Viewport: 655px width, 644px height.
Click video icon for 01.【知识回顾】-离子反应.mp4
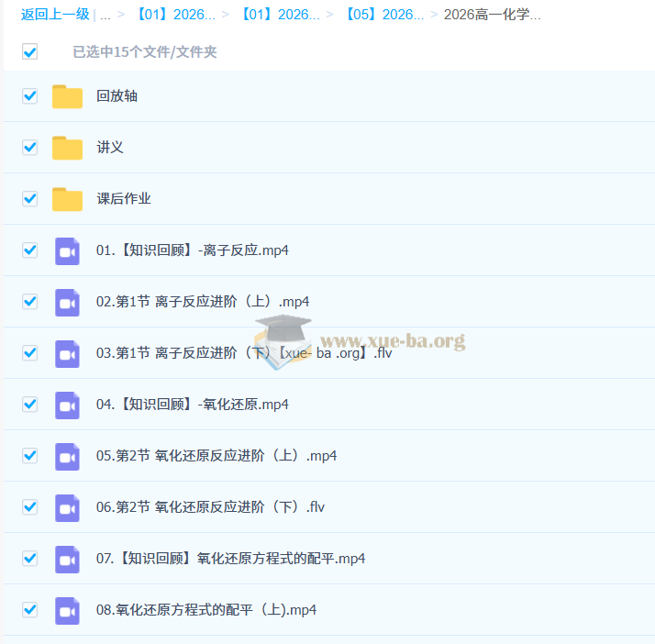point(67,250)
